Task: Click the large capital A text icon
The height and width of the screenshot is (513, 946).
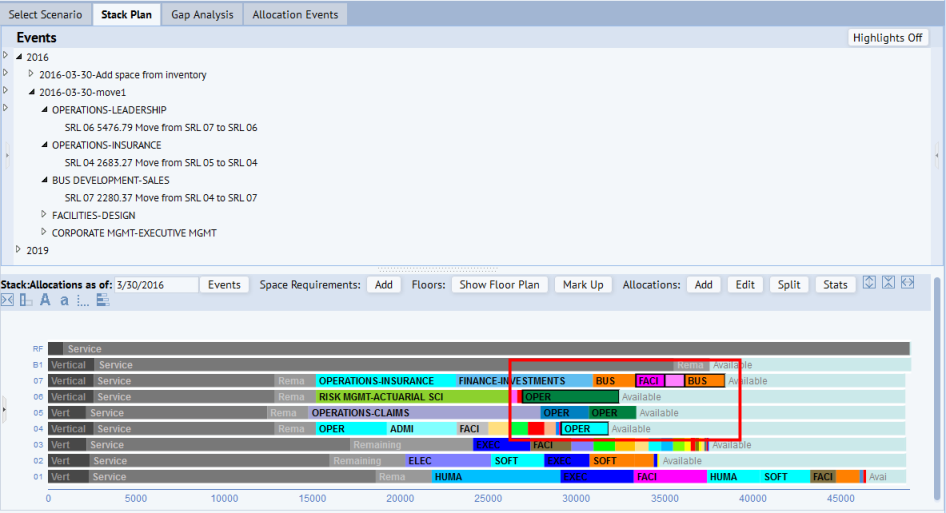Action: pos(45,300)
